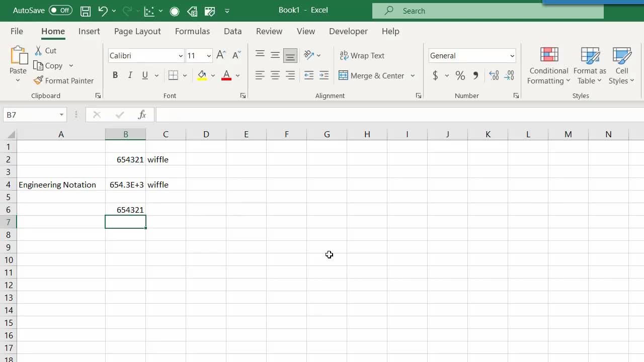Toggle italic formatting
Viewport: 644px width, 362px height.
[x=130, y=75]
